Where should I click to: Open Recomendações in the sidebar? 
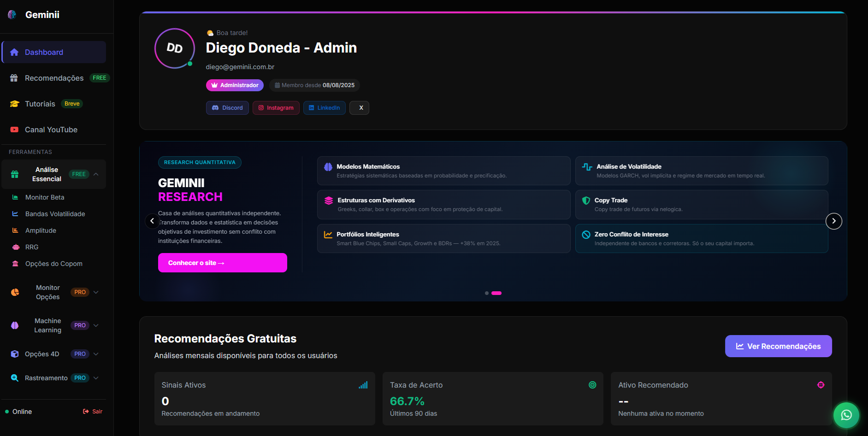point(54,78)
